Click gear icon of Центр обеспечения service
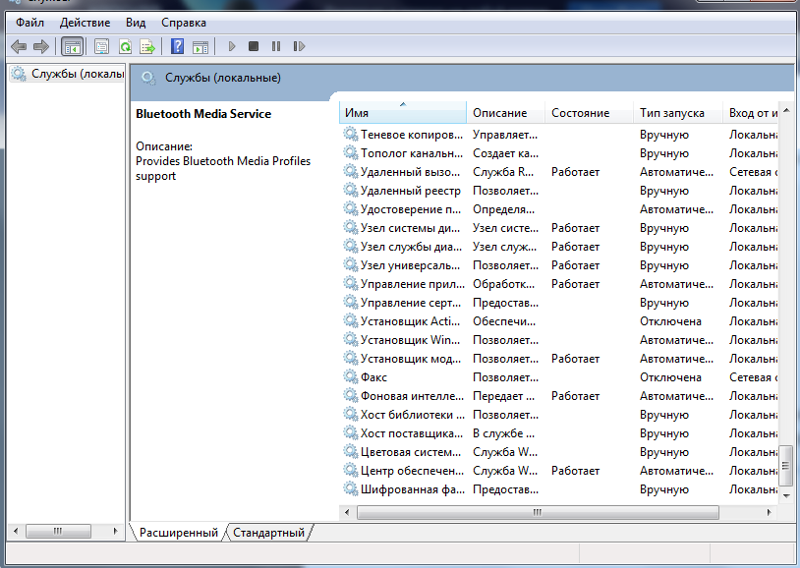The height and width of the screenshot is (568, 800). coord(351,471)
